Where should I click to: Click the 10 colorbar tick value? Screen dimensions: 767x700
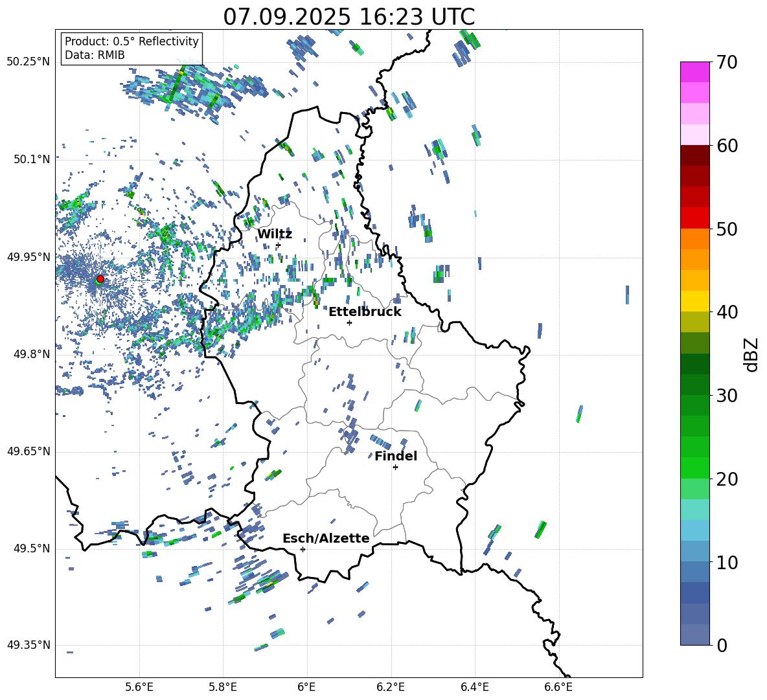point(727,562)
